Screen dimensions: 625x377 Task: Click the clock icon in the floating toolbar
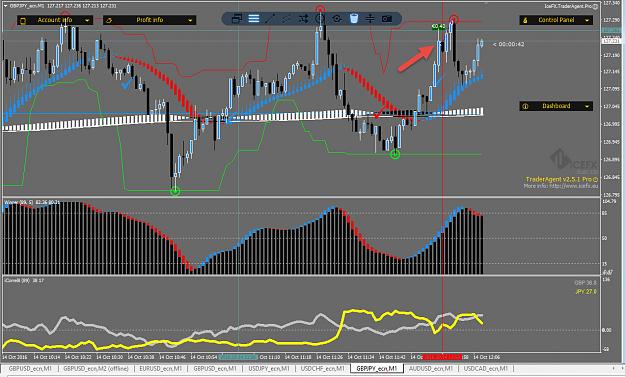(320, 19)
